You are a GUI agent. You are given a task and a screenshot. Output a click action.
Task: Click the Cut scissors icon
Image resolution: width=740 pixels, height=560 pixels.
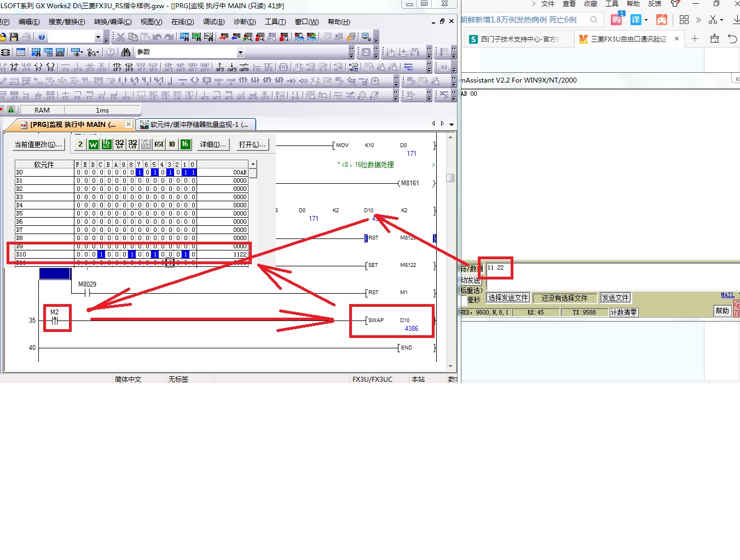click(120, 37)
